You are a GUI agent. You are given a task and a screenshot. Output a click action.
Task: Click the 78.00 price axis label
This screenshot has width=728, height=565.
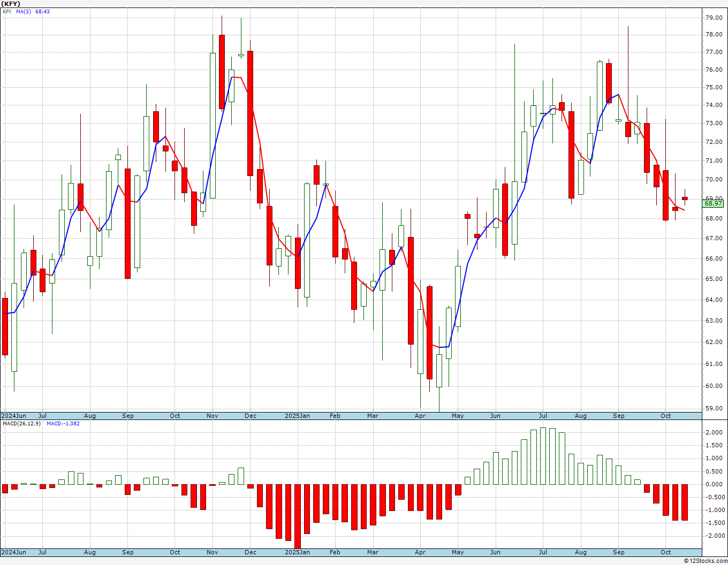click(714, 34)
